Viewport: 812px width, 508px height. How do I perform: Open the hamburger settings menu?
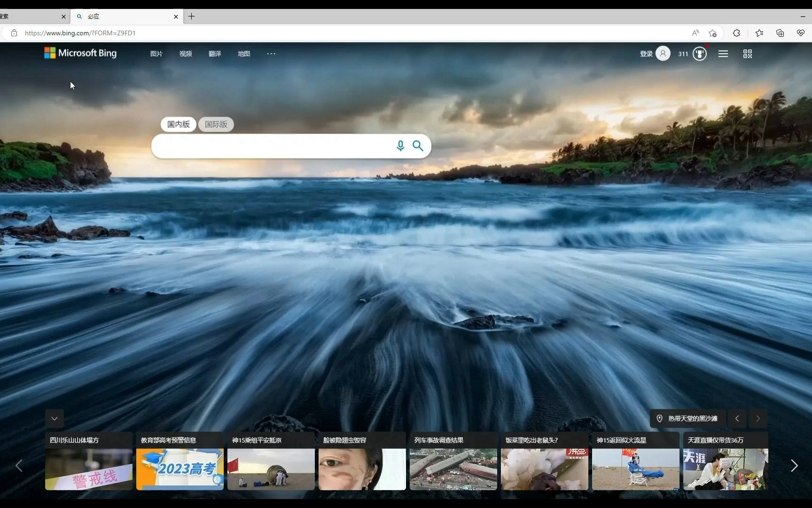pyautogui.click(x=723, y=54)
